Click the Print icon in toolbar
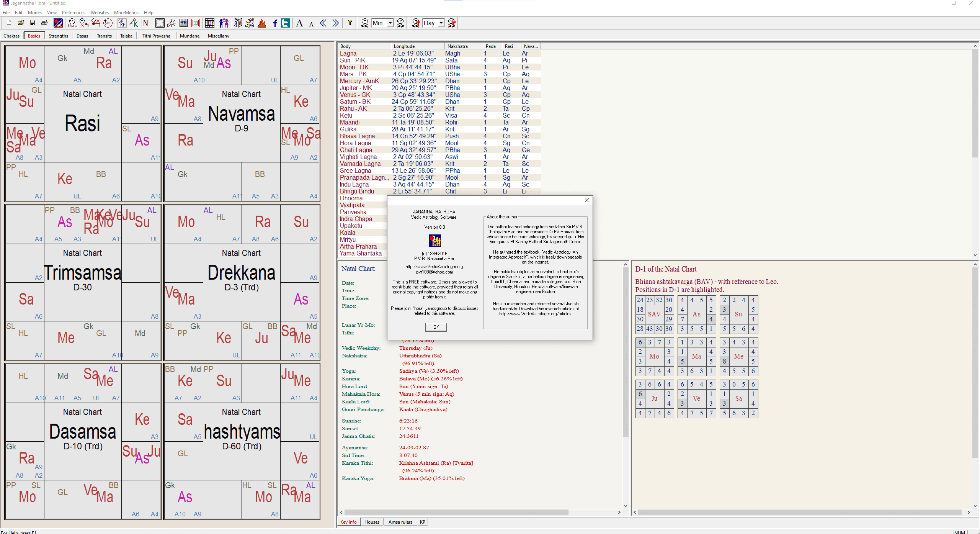 coord(44,23)
